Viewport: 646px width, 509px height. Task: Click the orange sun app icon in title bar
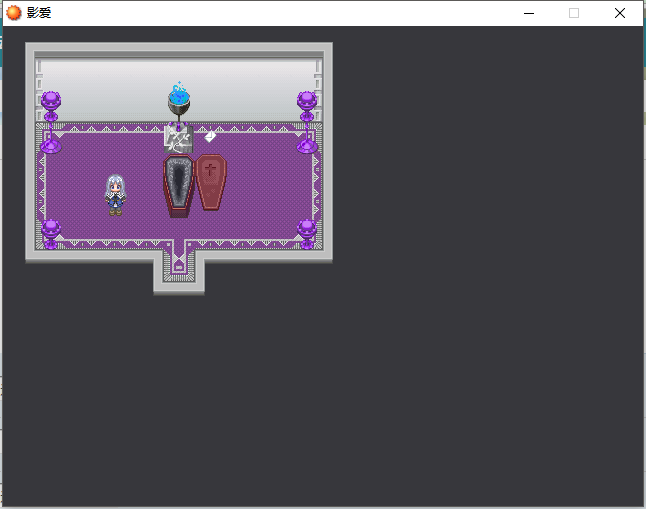tap(14, 13)
